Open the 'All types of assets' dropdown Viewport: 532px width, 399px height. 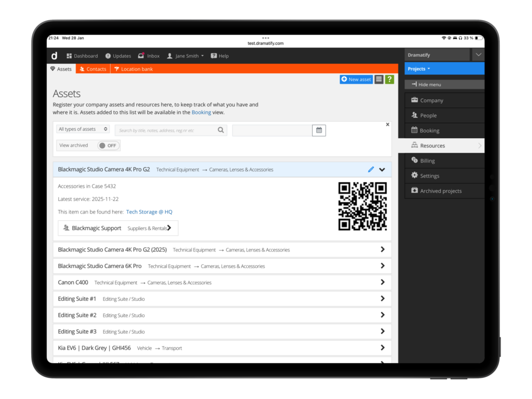82,128
